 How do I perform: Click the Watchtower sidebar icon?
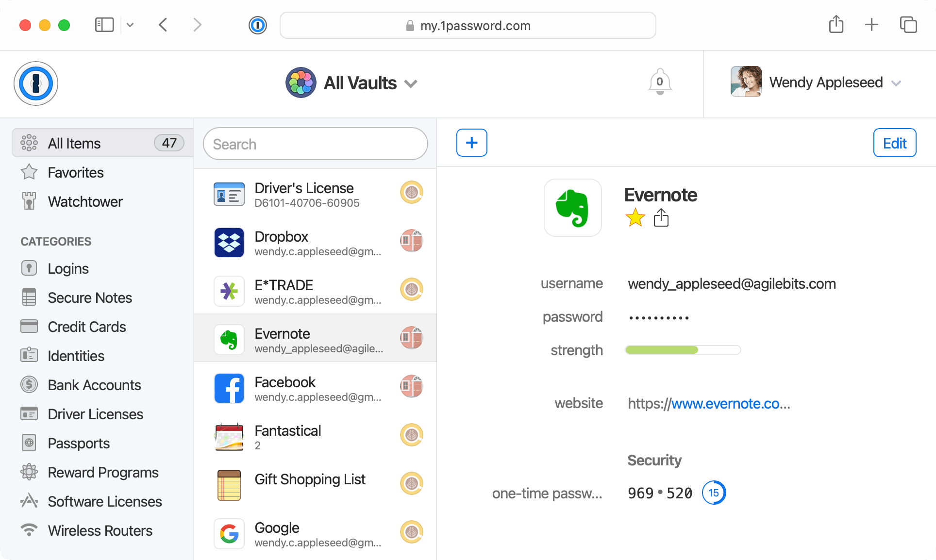[29, 200]
